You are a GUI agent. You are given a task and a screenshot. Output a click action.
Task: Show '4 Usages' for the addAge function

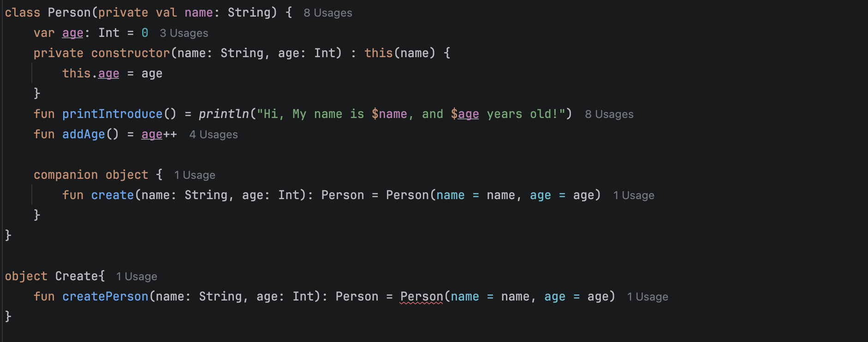[x=214, y=135]
